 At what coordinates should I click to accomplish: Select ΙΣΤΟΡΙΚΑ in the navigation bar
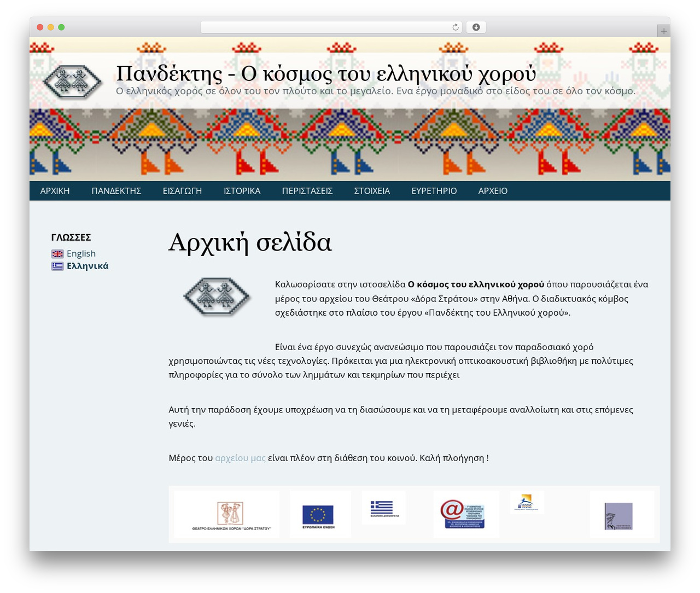tap(242, 191)
